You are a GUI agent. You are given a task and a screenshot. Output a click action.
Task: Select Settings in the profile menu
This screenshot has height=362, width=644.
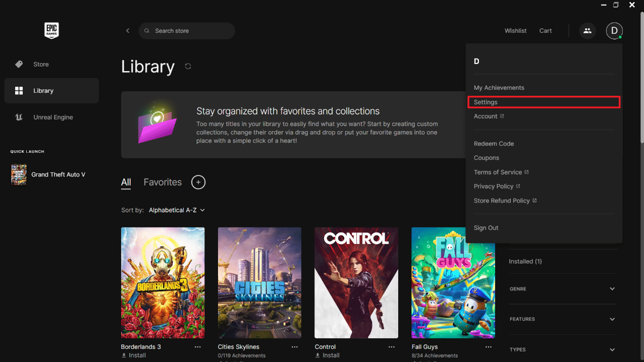point(544,102)
